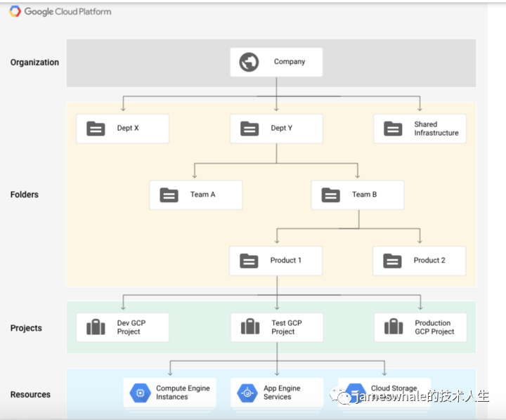Click the Team B folder icon
The image size is (506, 420).
331,195
